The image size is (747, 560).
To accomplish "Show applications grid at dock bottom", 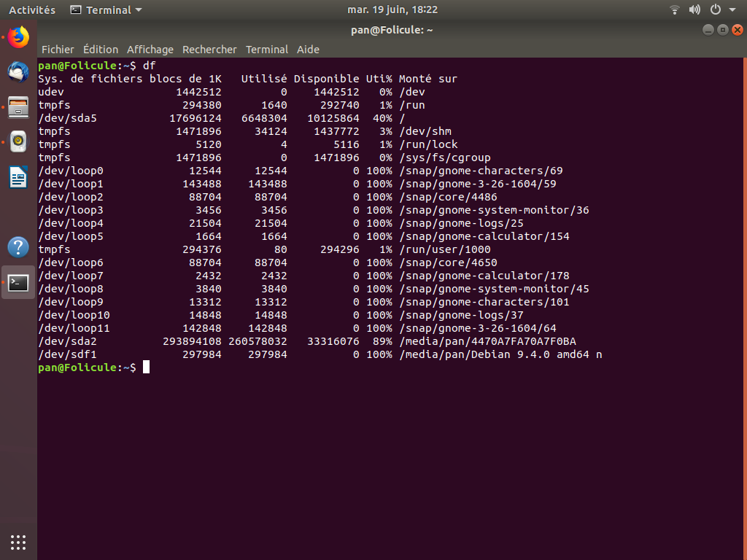I will point(18,542).
